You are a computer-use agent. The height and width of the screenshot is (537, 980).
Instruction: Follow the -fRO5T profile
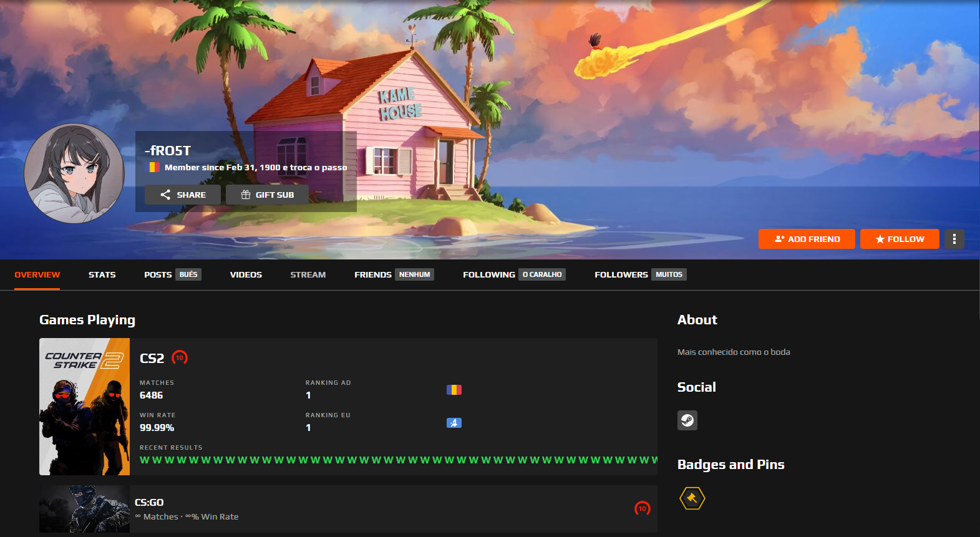pyautogui.click(x=900, y=239)
